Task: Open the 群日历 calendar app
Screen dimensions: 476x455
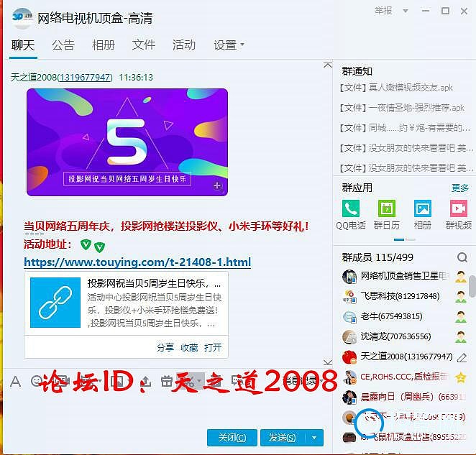Action: (x=386, y=208)
